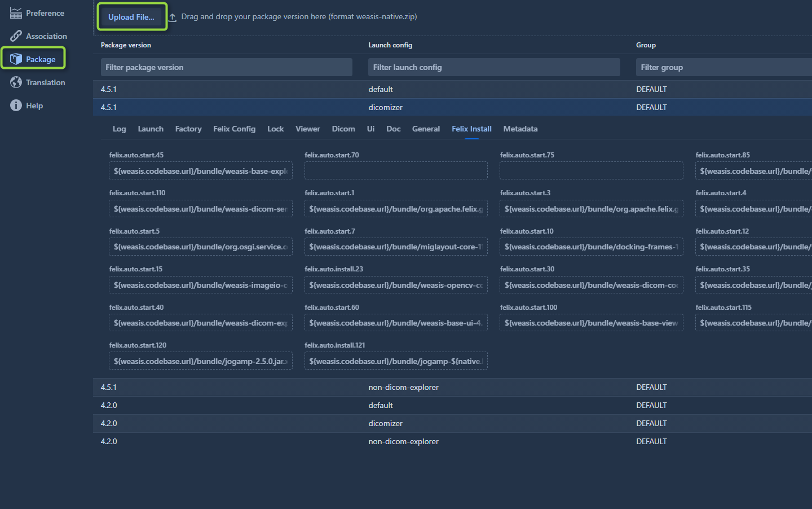Edit the felix.auto.start.40 field
812x509 pixels.
[x=201, y=323]
